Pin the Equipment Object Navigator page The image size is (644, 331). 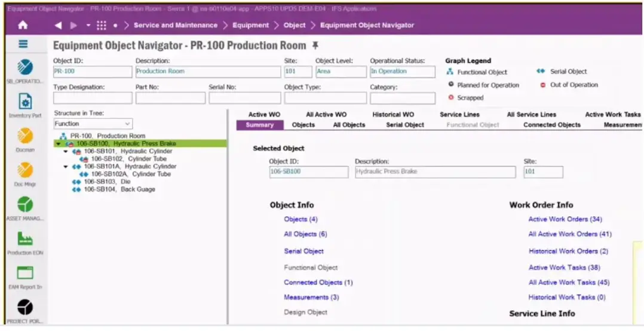315,46
